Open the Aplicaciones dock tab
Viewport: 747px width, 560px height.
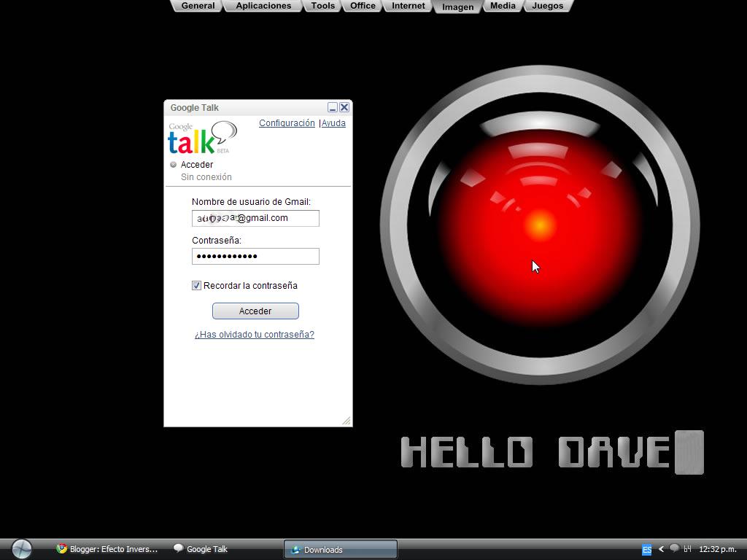263,6
